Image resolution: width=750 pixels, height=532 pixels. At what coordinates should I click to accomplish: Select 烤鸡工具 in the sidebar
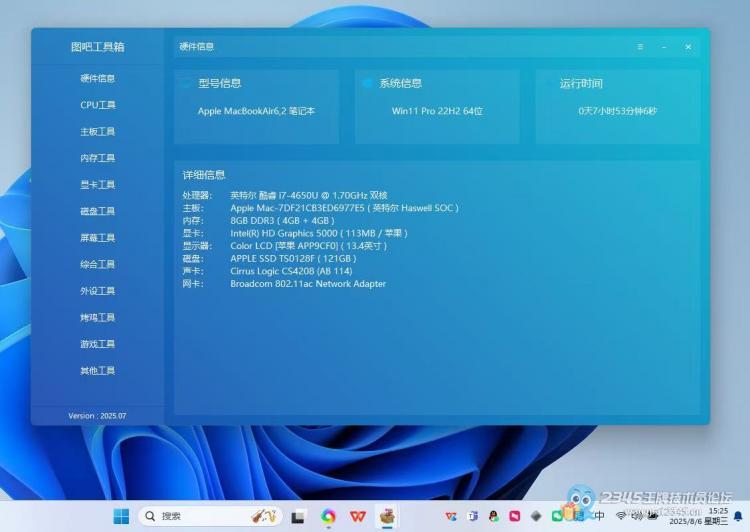(98, 317)
